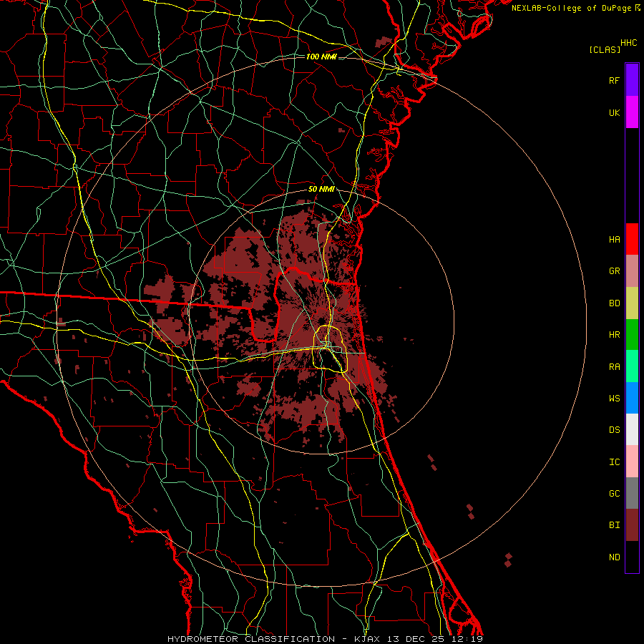Screen dimensions: 644x644
Task: Click the GR pink legend swatch
Action: click(632, 271)
